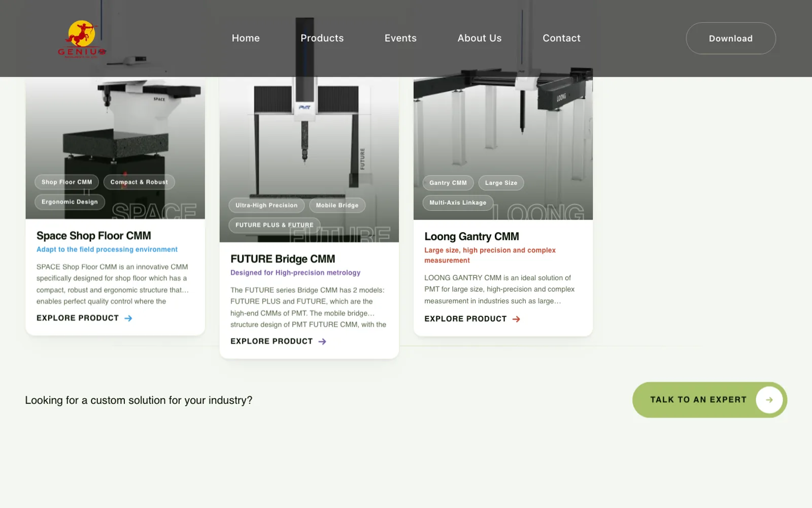Click the Space Shop Floor CMM title
The height and width of the screenshot is (508, 812).
[x=94, y=236]
